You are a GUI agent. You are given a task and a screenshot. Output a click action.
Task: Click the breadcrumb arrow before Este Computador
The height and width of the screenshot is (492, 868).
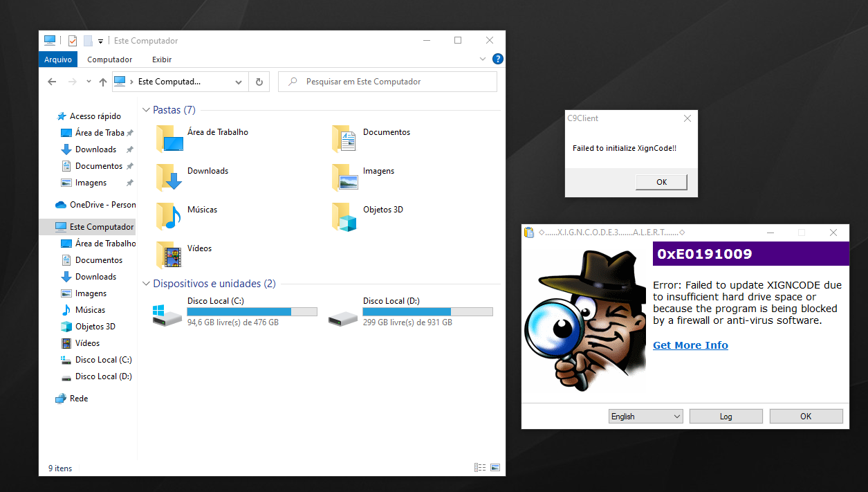pos(131,82)
